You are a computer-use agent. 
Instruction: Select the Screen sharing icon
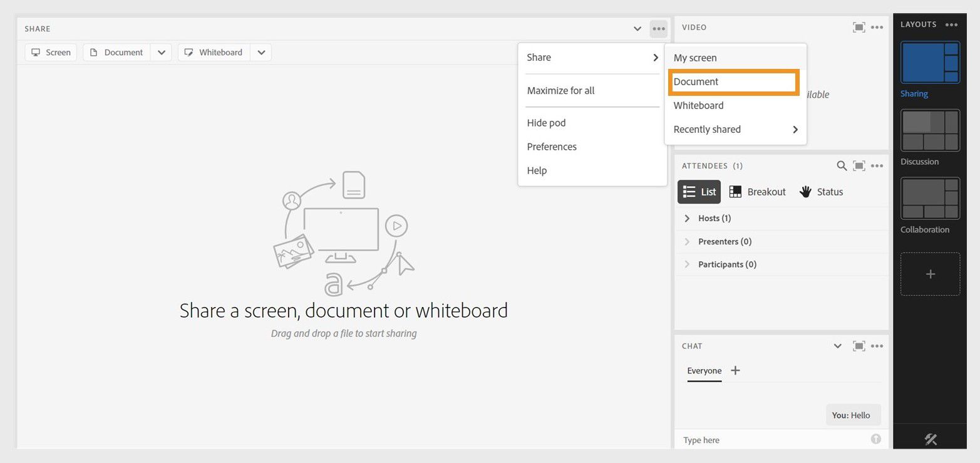coord(35,52)
